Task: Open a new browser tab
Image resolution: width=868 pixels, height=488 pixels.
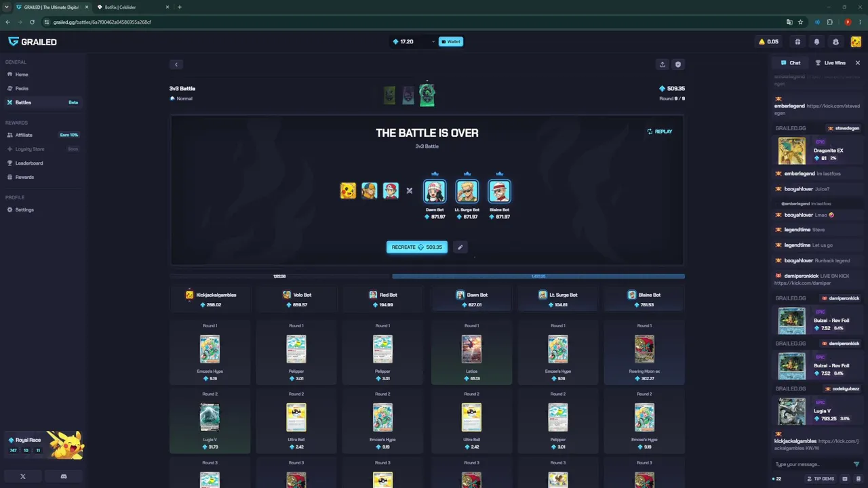Action: coord(179,7)
